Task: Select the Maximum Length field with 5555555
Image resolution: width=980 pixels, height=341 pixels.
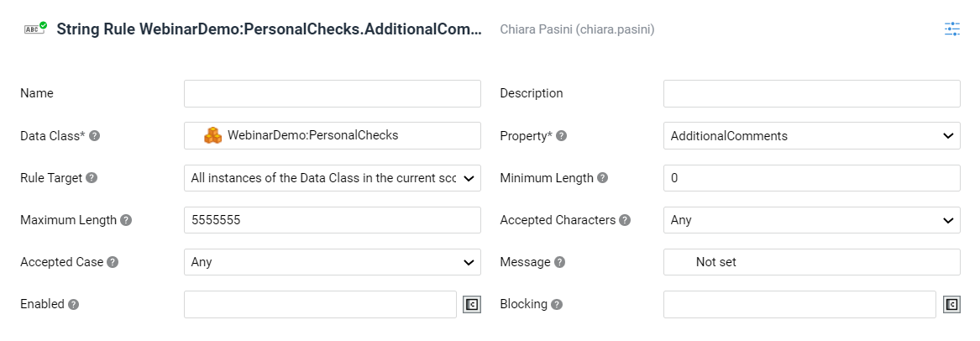Action: tap(333, 220)
